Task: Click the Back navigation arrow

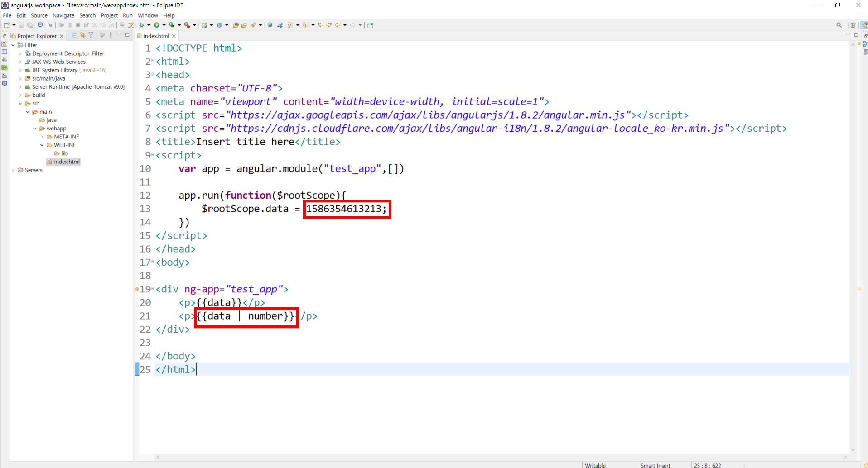Action: tap(338, 25)
